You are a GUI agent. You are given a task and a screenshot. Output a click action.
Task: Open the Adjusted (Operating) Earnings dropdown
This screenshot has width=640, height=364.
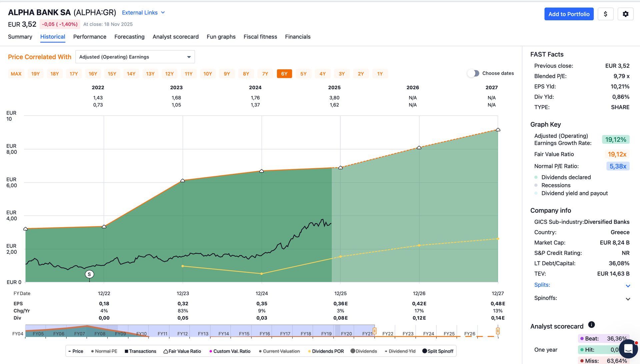coord(135,57)
